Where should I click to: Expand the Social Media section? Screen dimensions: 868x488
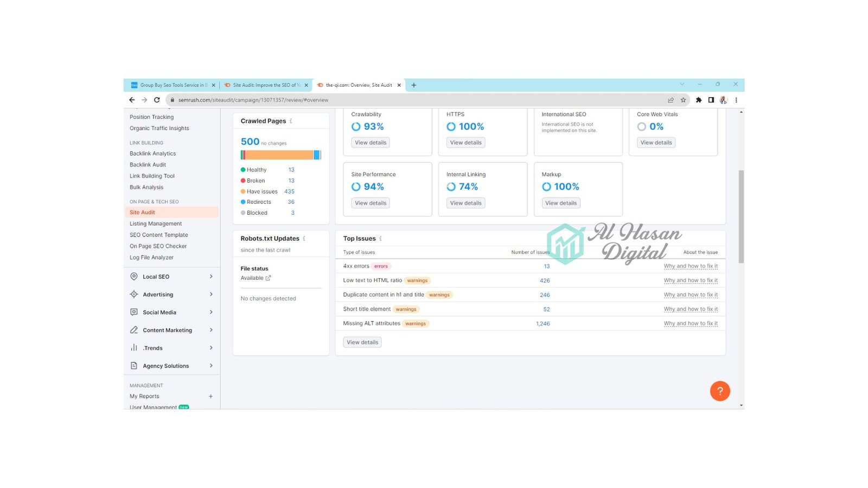pyautogui.click(x=211, y=312)
